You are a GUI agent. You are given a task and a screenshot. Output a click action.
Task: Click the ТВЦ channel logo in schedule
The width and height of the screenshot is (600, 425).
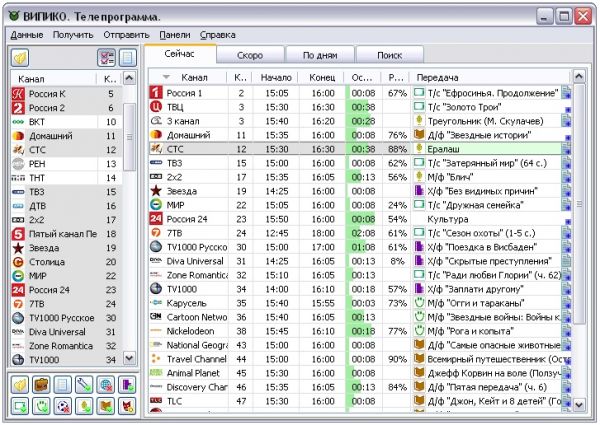point(155,107)
